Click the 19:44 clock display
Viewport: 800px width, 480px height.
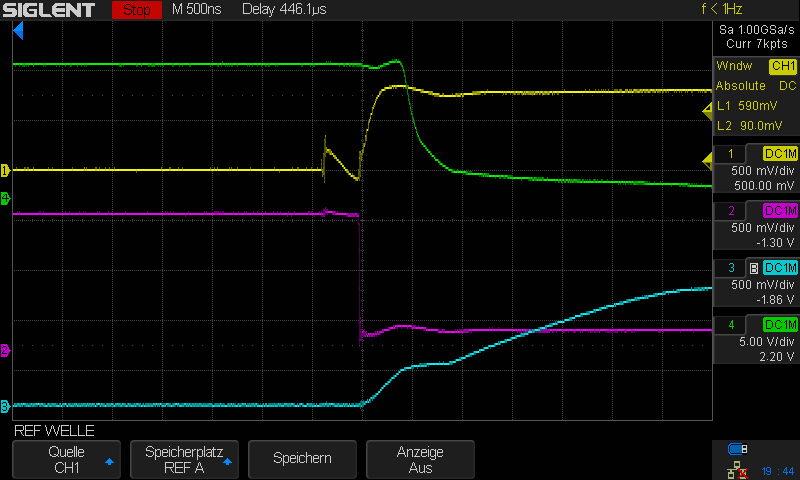point(778,471)
